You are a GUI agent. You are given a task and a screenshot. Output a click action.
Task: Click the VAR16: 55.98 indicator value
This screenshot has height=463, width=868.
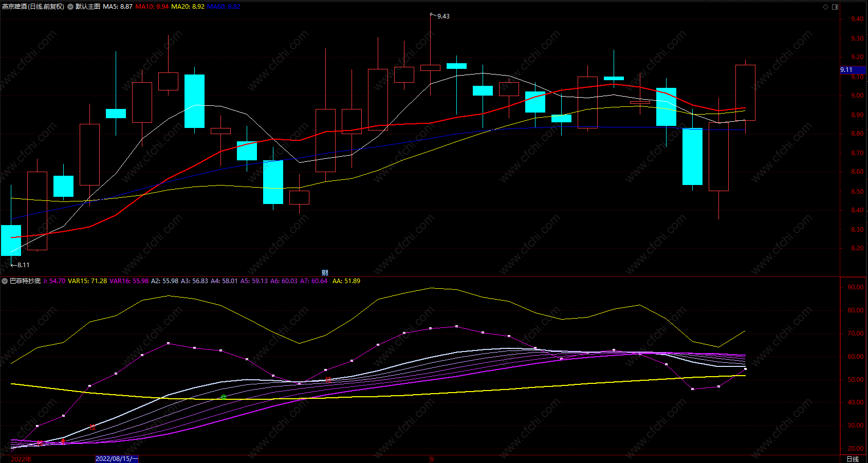pyautogui.click(x=129, y=281)
